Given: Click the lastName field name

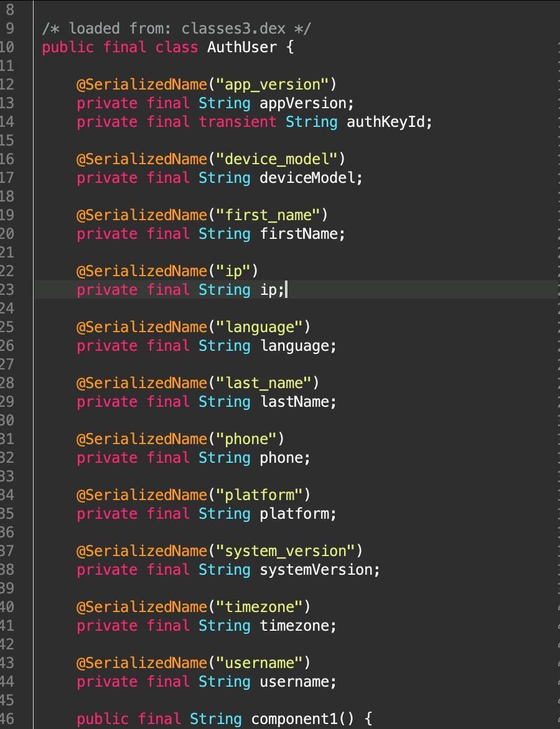Looking at the screenshot, I should [x=294, y=402].
